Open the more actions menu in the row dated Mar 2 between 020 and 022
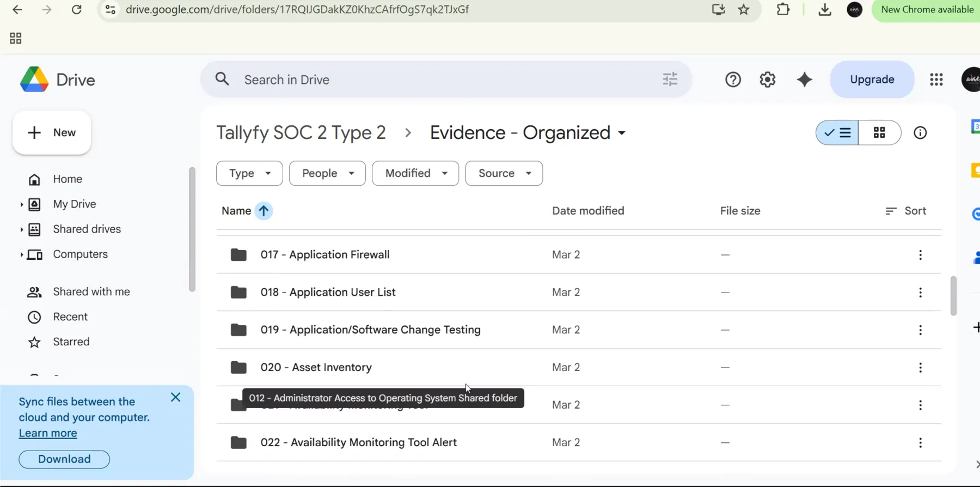The image size is (980, 487). tap(921, 405)
